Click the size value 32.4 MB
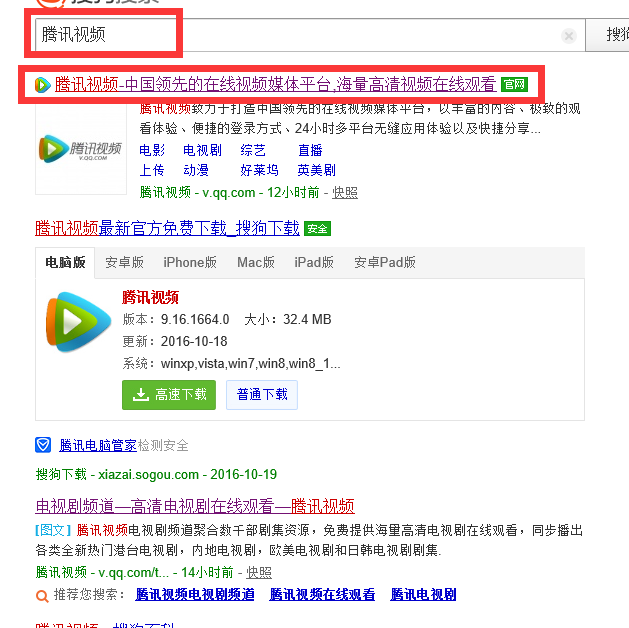 pyautogui.click(x=307, y=320)
